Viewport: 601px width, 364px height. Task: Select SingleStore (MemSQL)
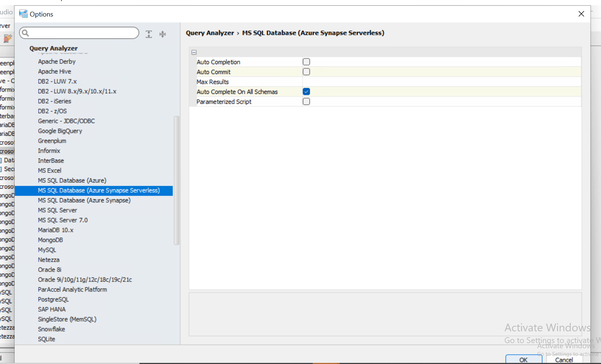[x=67, y=319]
